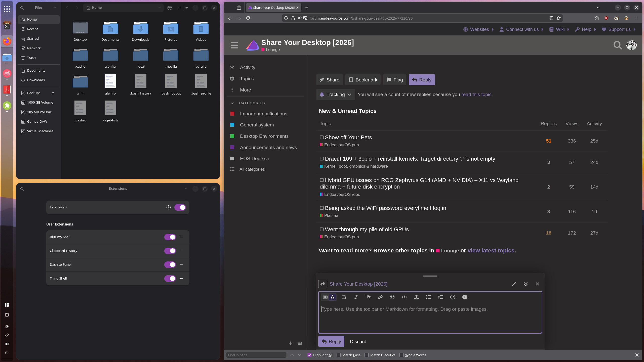Image resolution: width=644 pixels, height=362 pixels.
Task: Open the emoji picker in composer
Action: click(x=453, y=297)
